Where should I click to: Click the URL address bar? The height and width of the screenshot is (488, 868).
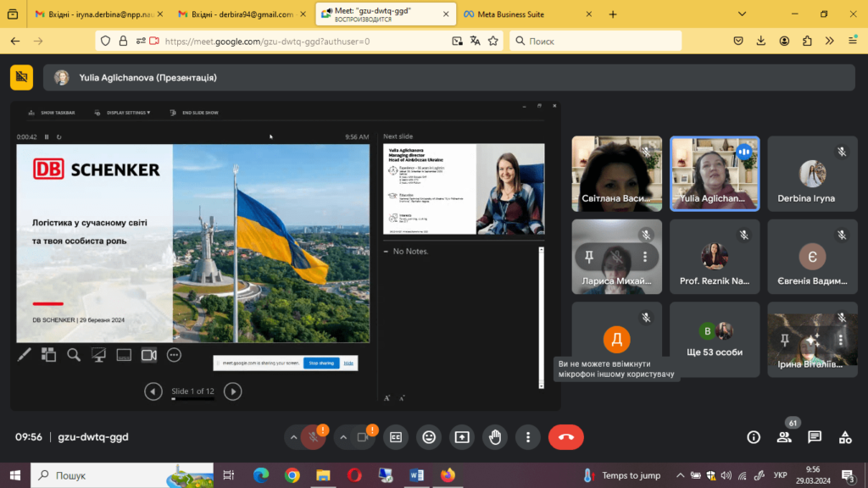click(x=299, y=41)
